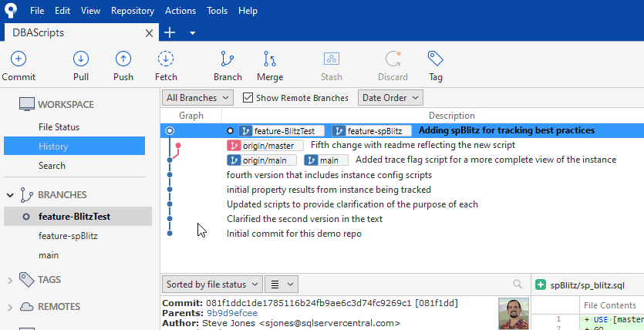Click the Workspace monitor icon
Viewport: 644px width, 330px height.
click(27, 104)
